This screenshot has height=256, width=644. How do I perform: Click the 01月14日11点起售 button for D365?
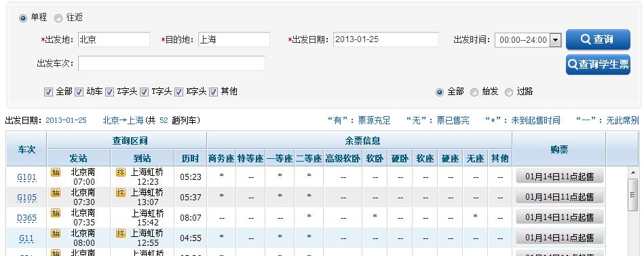pos(559,217)
